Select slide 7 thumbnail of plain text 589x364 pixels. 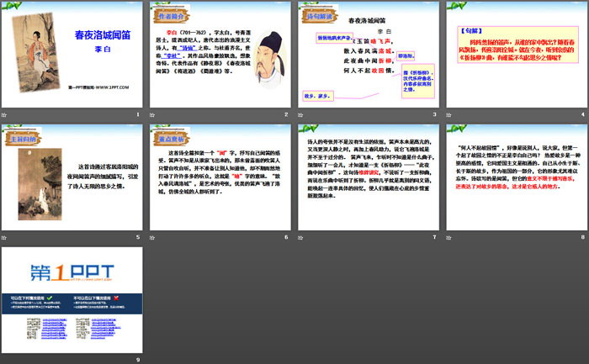[369, 177]
